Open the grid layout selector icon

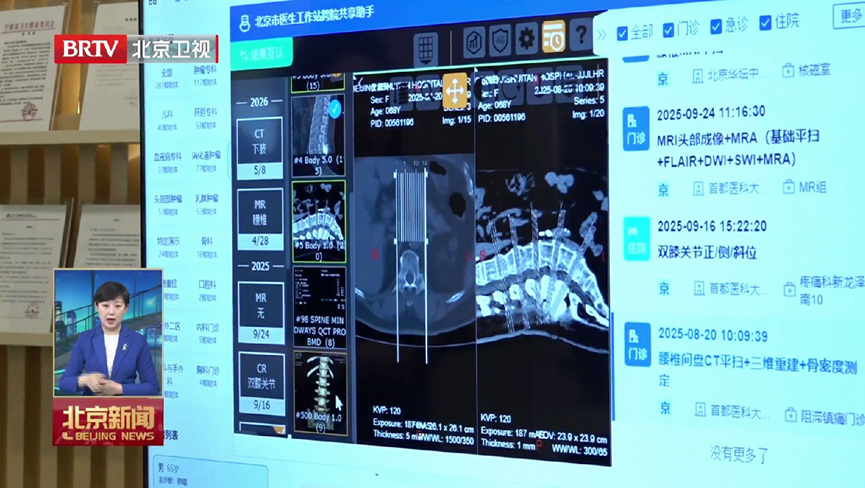[x=425, y=49]
